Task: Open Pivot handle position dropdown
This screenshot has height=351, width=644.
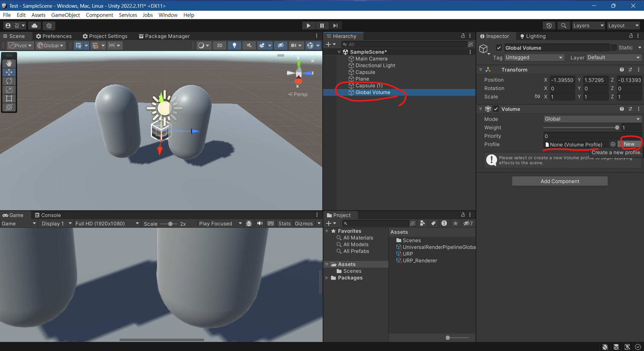Action: (20, 46)
